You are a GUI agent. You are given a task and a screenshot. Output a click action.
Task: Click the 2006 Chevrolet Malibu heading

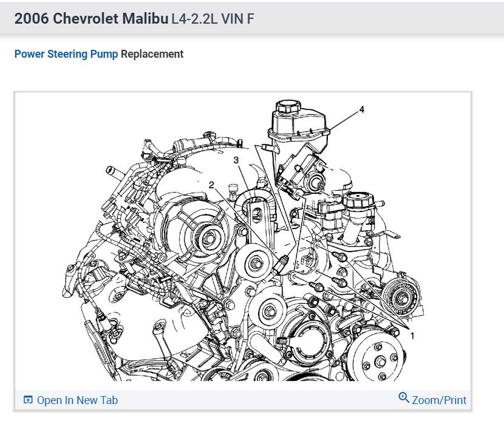coord(91,19)
